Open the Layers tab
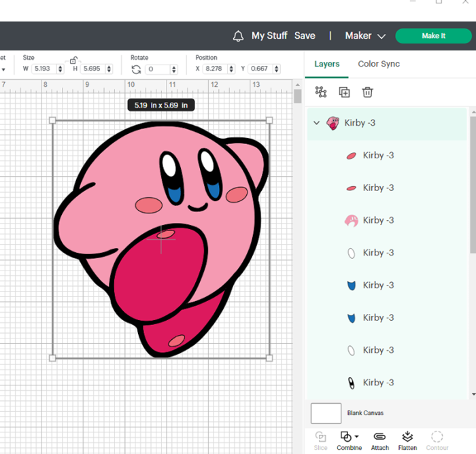 pyautogui.click(x=326, y=64)
